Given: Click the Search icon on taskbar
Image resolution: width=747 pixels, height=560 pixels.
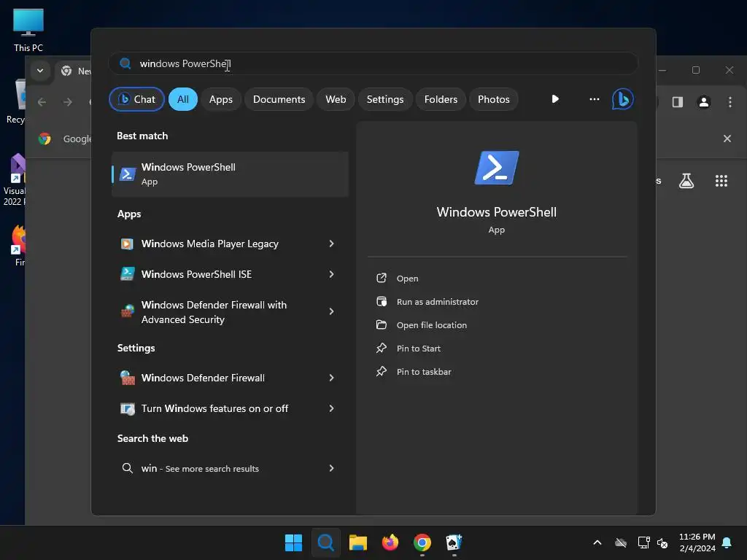Looking at the screenshot, I should 326,542.
